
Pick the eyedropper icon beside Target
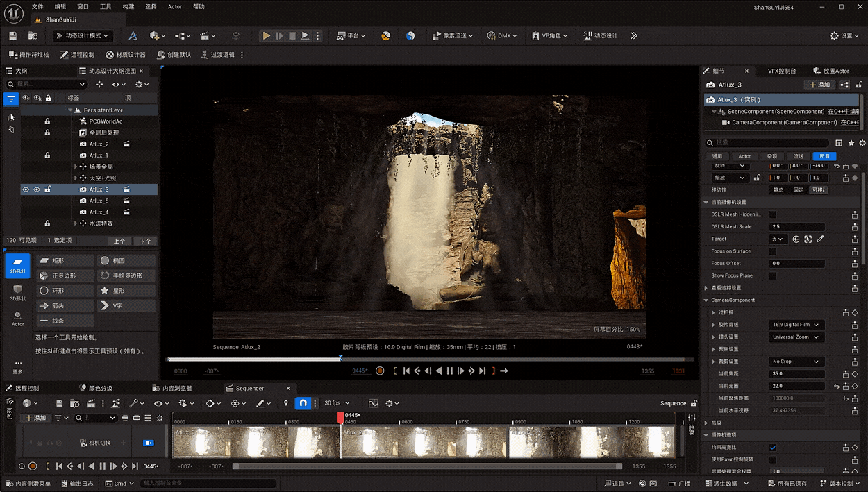tap(820, 239)
